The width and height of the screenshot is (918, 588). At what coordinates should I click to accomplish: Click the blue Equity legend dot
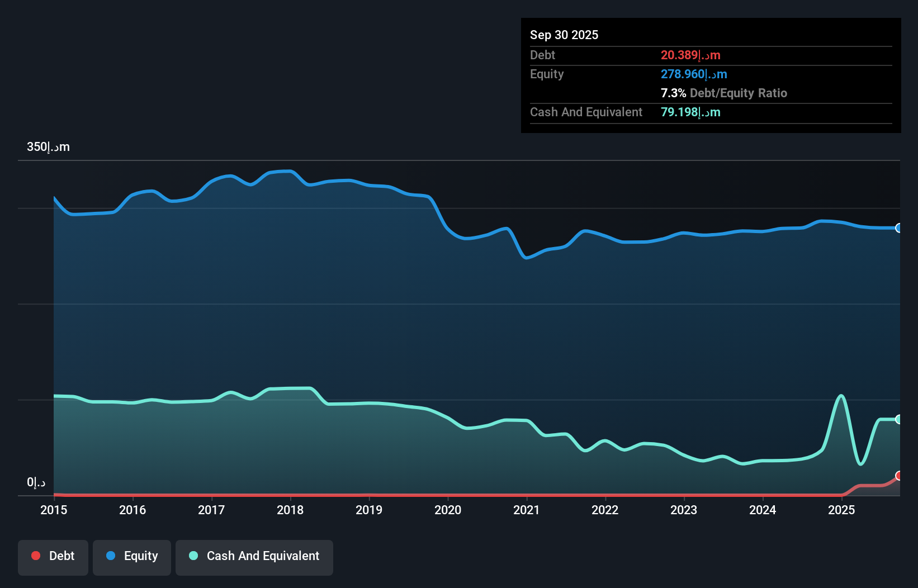click(x=111, y=556)
